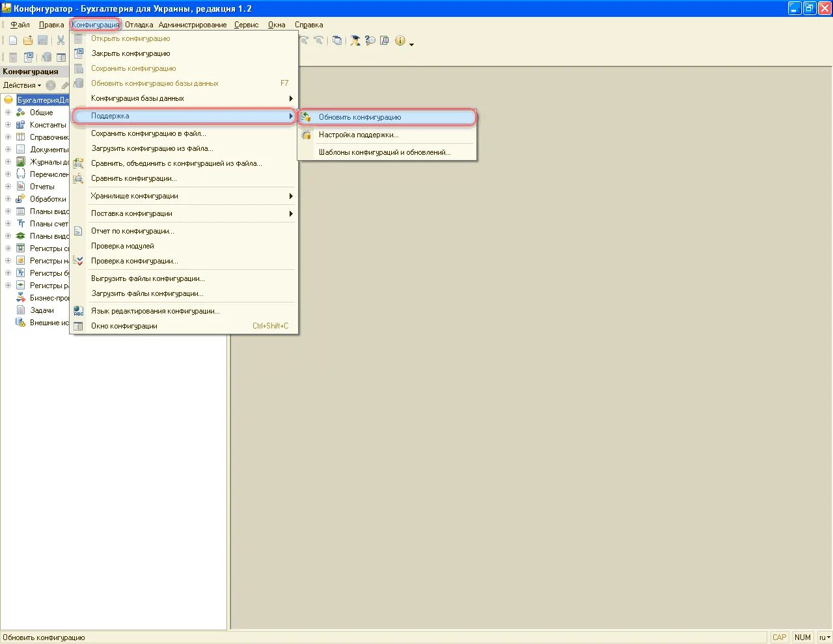
Task: Open the Syntax Helper graduate icon
Action: tap(355, 40)
